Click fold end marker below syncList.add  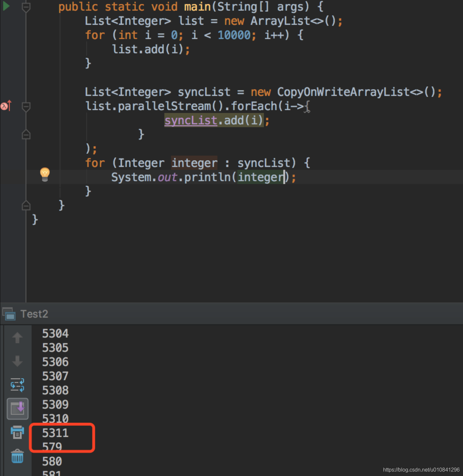point(26,134)
